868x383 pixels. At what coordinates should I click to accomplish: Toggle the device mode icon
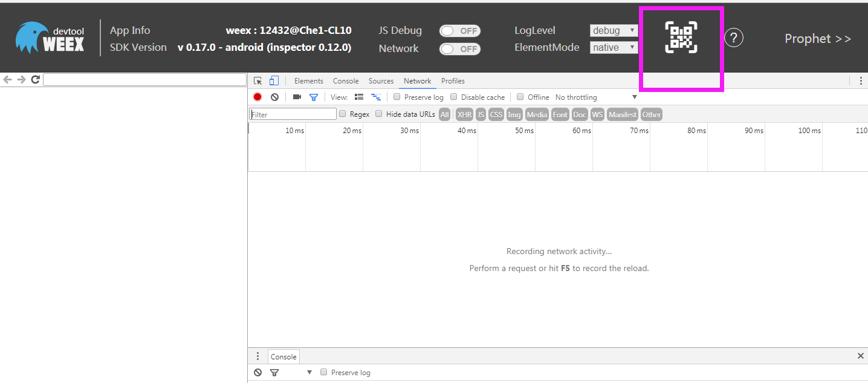274,80
